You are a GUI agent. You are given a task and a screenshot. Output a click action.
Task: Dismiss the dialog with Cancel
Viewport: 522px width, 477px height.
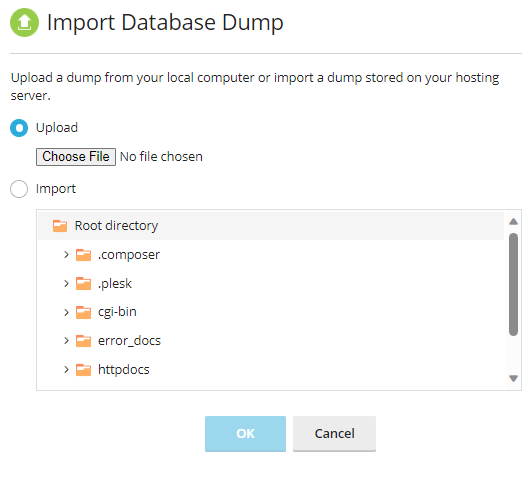pyautogui.click(x=334, y=434)
